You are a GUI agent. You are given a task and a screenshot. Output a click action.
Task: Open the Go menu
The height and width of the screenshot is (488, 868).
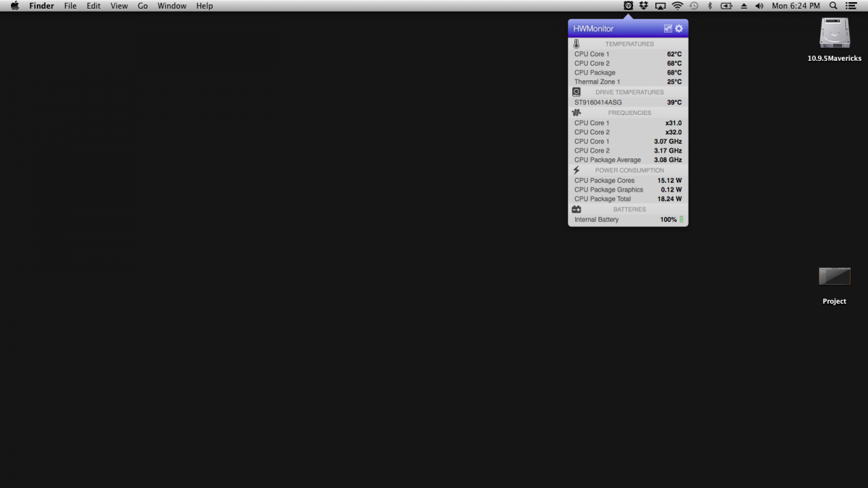pos(142,6)
